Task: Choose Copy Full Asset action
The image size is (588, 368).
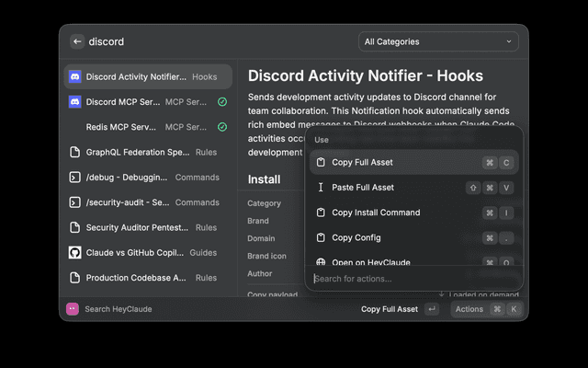Action: point(414,162)
